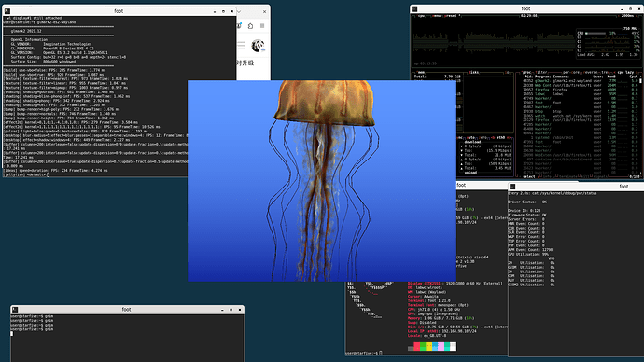Viewport: 644px width, 362px height.
Task: Click the btop 'cpu' box label
Action: [x=421, y=16]
